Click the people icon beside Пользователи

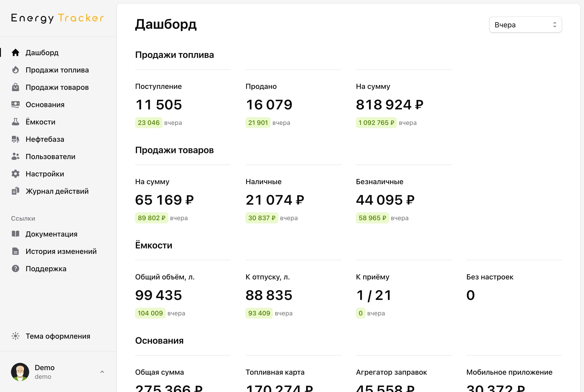pos(16,157)
